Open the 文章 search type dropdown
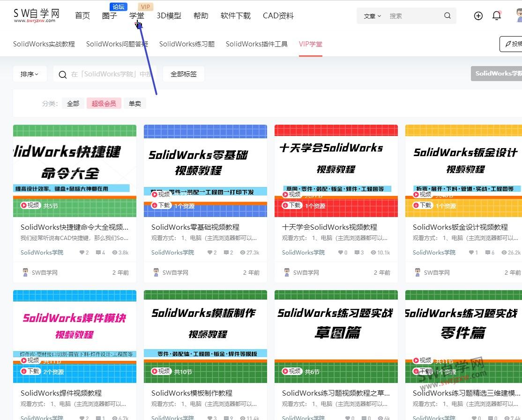Screen dimensions: 522x420 tap(372, 15)
